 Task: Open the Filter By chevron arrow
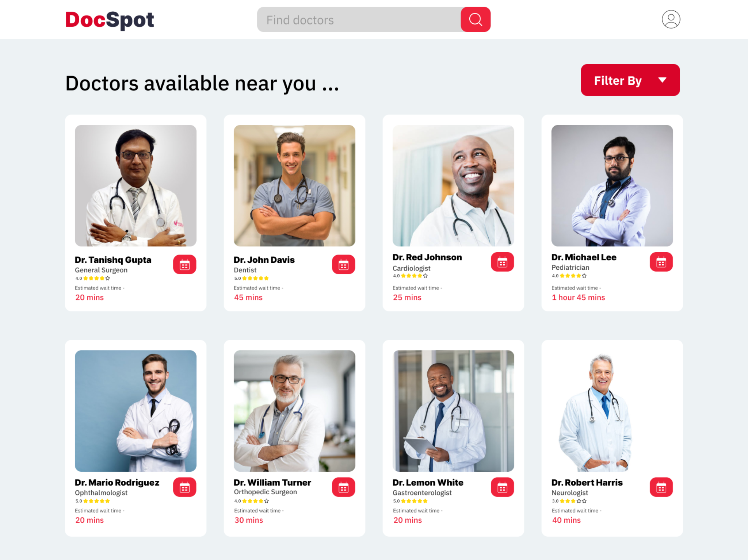[663, 80]
